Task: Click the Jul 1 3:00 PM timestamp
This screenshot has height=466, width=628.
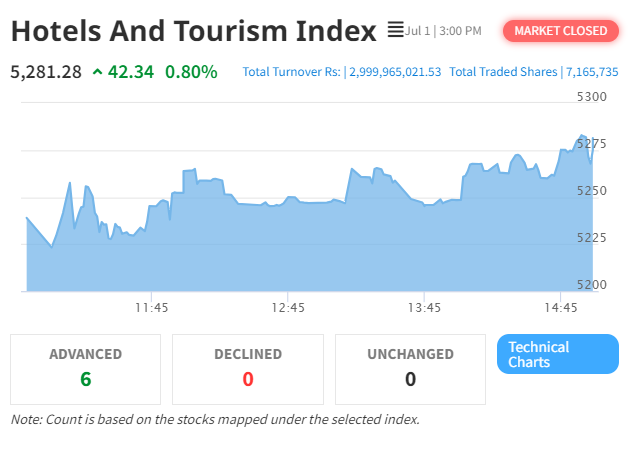Action: coord(443,31)
